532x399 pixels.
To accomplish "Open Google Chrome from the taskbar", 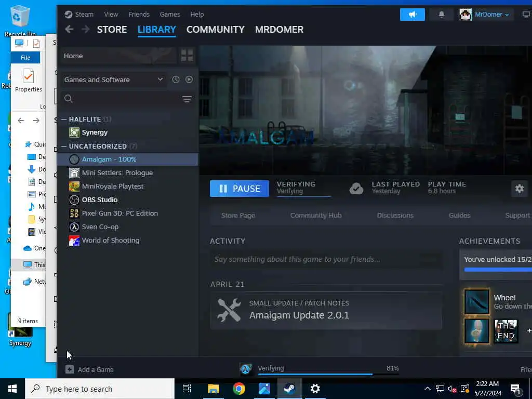I will click(x=239, y=389).
